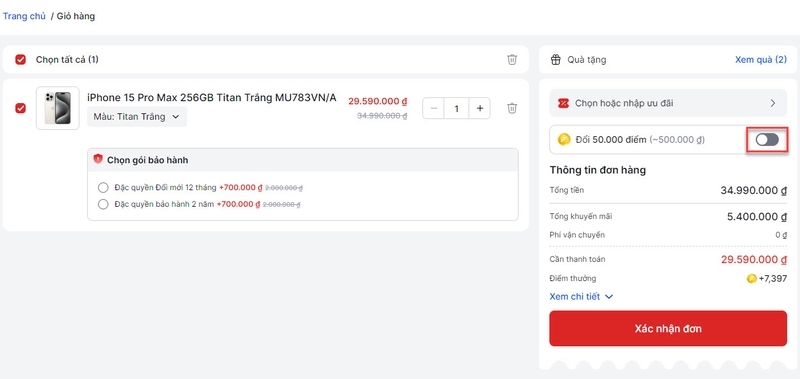Click iPhone 15 Pro Max product title
The width and height of the screenshot is (800, 379).
click(x=212, y=97)
